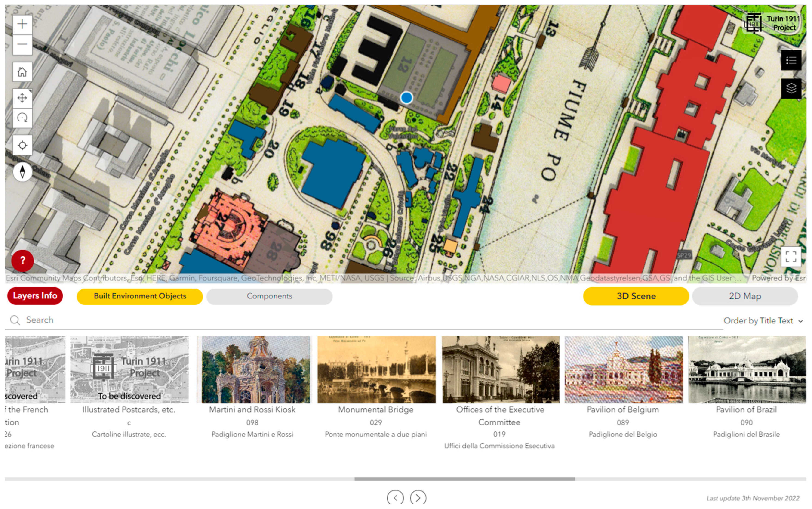This screenshot has height=509, width=812.
Task: Reset the compass orientation to north
Action: [22, 172]
